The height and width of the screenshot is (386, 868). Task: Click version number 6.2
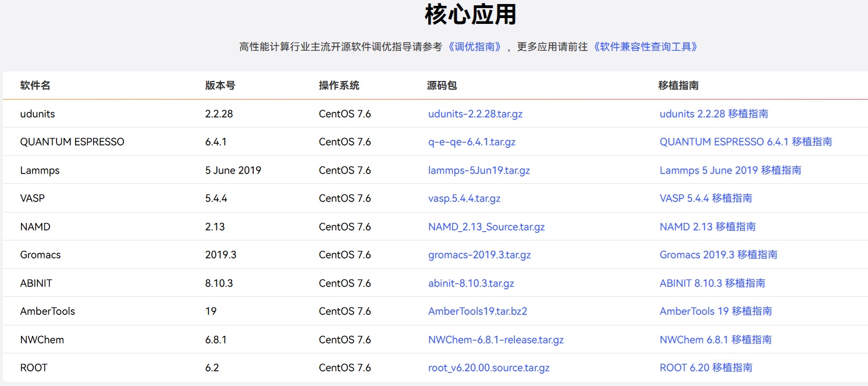tap(212, 368)
